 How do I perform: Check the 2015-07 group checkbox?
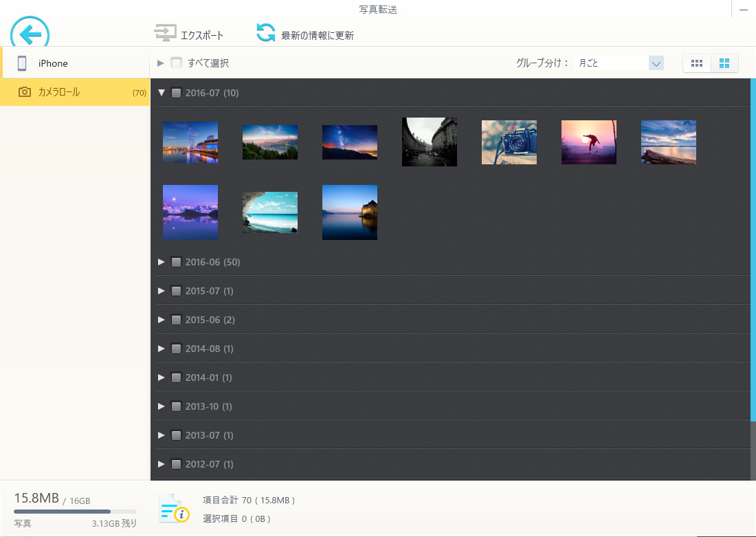(177, 291)
